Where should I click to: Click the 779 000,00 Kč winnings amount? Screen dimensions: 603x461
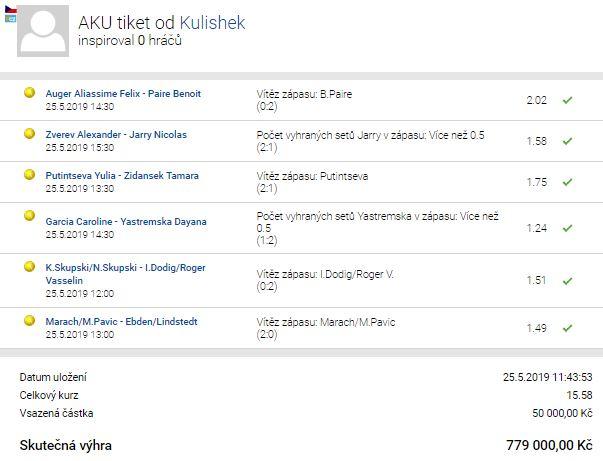549,445
